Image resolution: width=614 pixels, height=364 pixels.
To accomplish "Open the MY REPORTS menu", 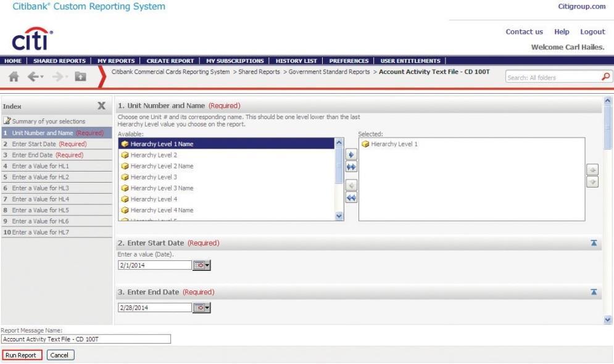I will pos(116,60).
